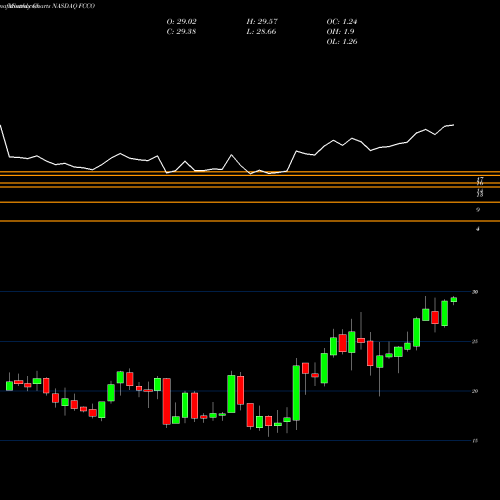Click the price axis label '25'
This screenshot has height=500, width=500.
tap(475, 342)
